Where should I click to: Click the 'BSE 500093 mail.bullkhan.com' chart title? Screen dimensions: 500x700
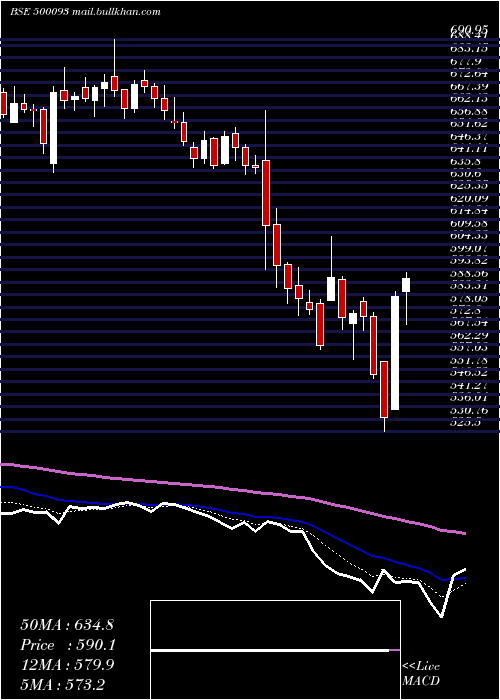click(x=85, y=12)
